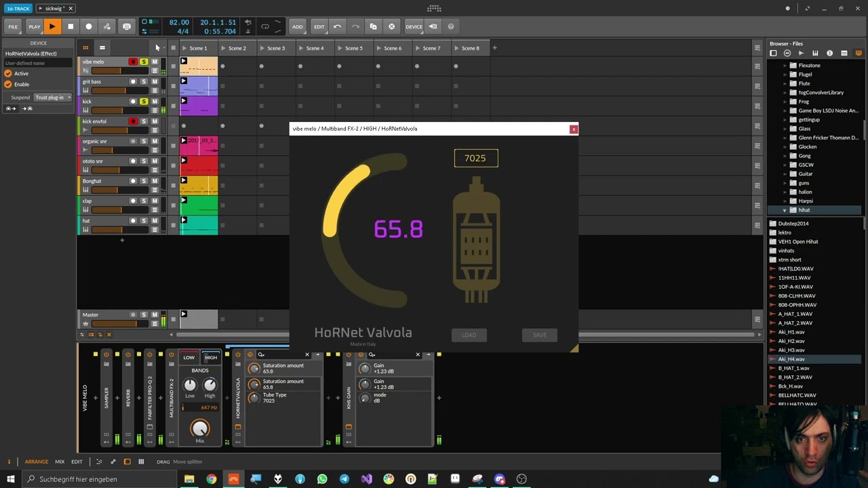The height and width of the screenshot is (488, 868).
Task: Clear the HoRNetValvola parameter search
Action: (x=307, y=354)
